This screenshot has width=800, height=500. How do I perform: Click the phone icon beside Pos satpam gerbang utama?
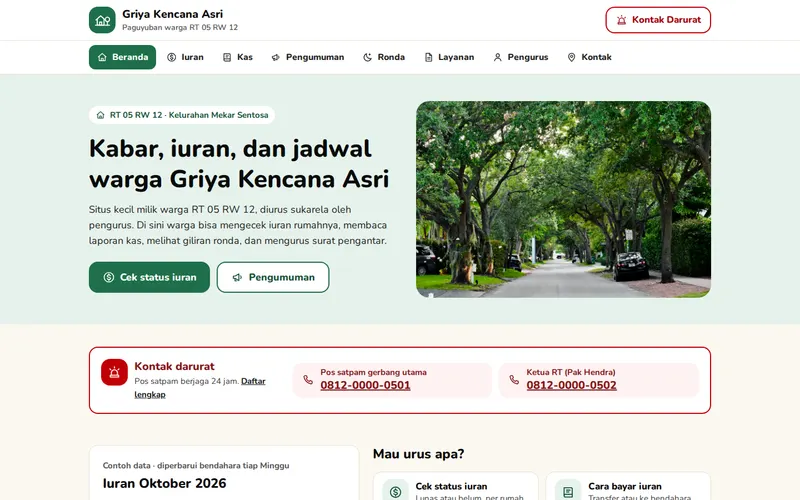pos(308,380)
